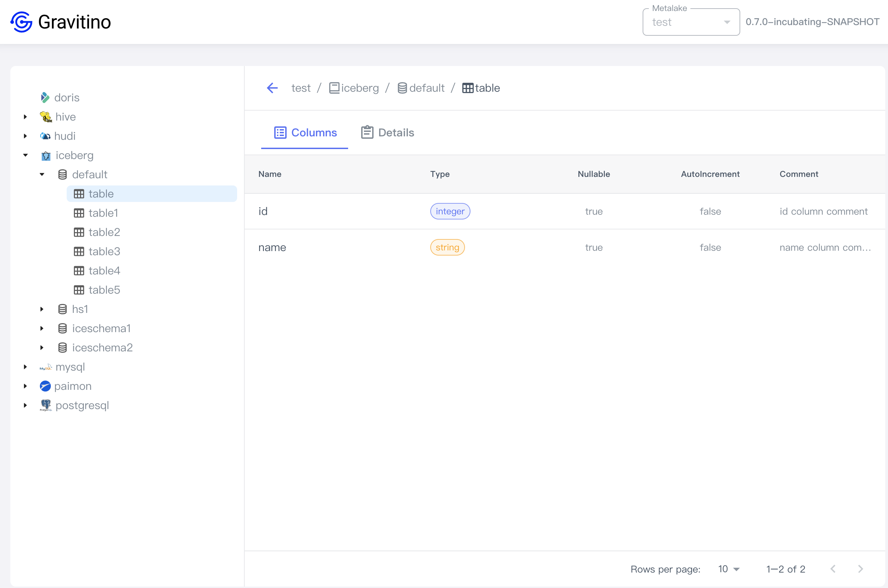Image resolution: width=888 pixels, height=588 pixels.
Task: Click the Gravitino logo icon
Action: (x=21, y=22)
